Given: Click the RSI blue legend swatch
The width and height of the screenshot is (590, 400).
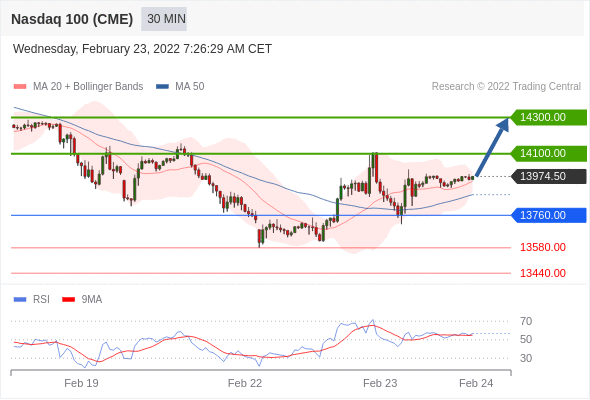Looking at the screenshot, I should [20, 300].
